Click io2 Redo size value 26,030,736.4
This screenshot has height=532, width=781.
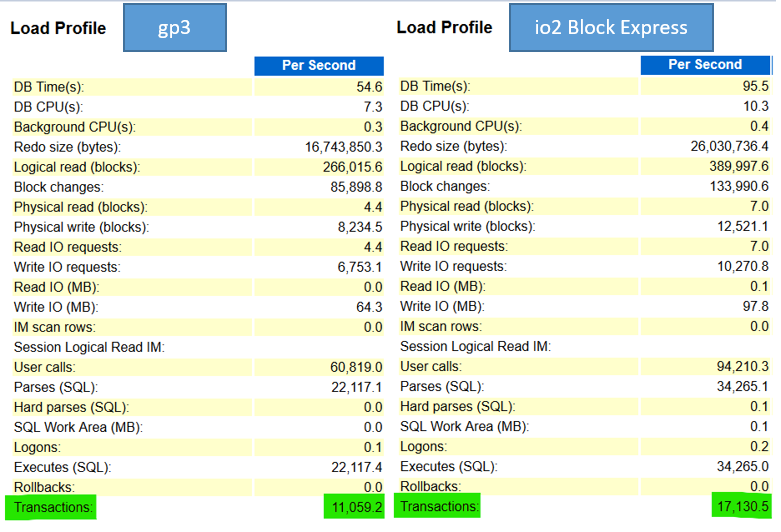730,146
